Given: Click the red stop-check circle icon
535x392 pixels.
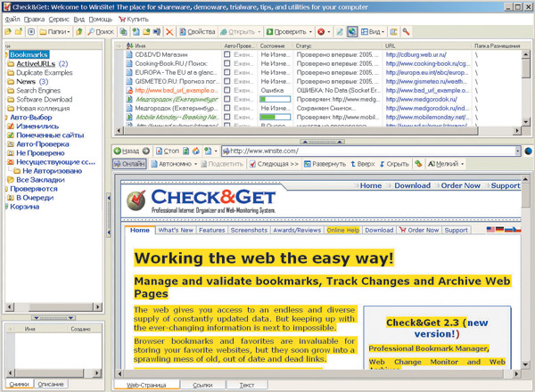Looking at the screenshot, I should tap(321, 32).
